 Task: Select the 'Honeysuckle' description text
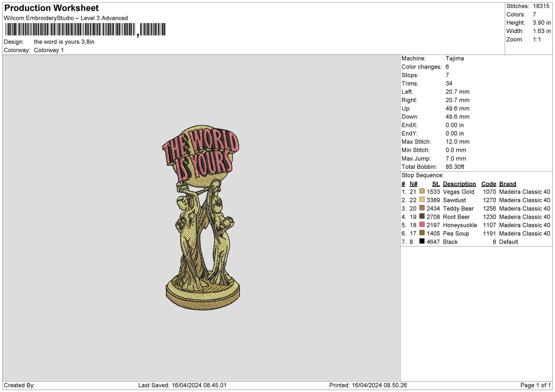point(460,225)
